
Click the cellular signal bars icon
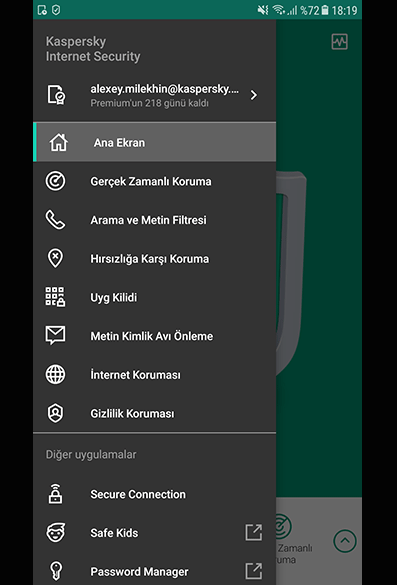tap(293, 10)
